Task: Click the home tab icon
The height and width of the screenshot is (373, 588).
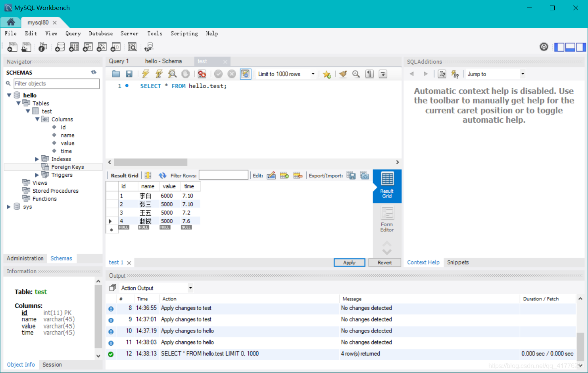Action: (x=11, y=22)
